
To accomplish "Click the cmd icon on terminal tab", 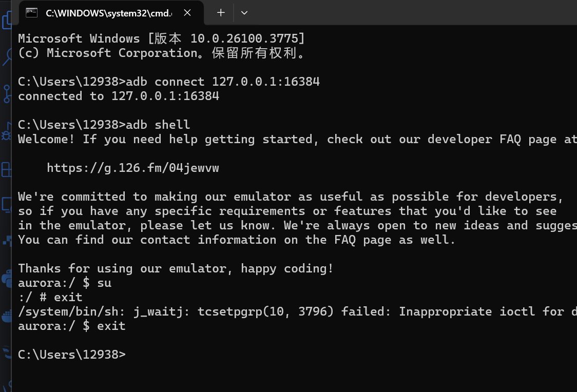I will pos(32,13).
